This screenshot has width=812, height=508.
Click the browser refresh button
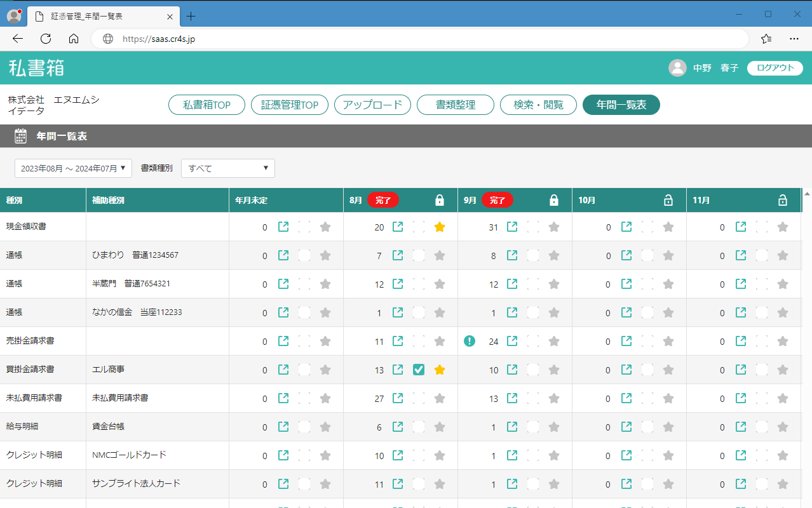(x=46, y=38)
